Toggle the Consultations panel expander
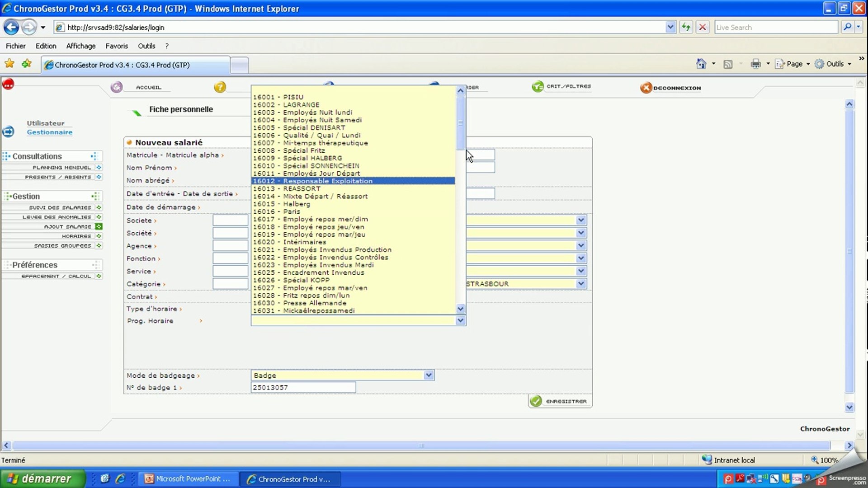868x488 pixels. tap(94, 156)
